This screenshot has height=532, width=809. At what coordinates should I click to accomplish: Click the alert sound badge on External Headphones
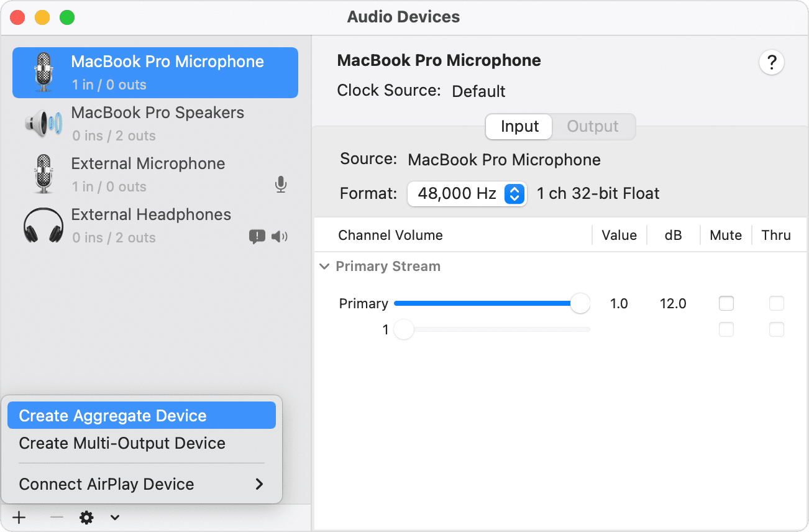(x=257, y=236)
